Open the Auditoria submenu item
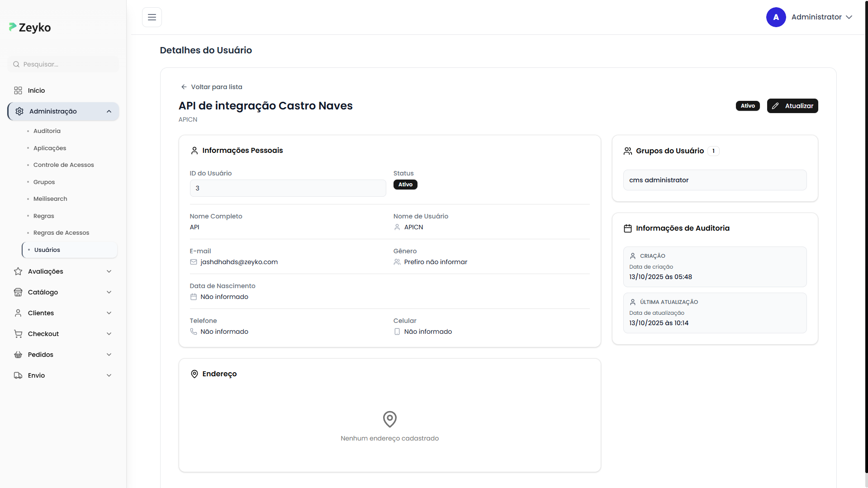The width and height of the screenshot is (868, 488). tap(47, 131)
